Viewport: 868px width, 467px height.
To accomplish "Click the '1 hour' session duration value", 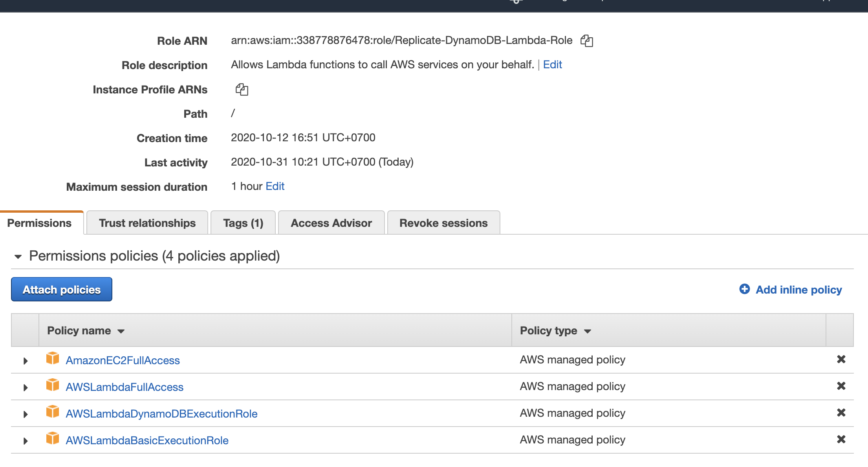I will tap(247, 186).
